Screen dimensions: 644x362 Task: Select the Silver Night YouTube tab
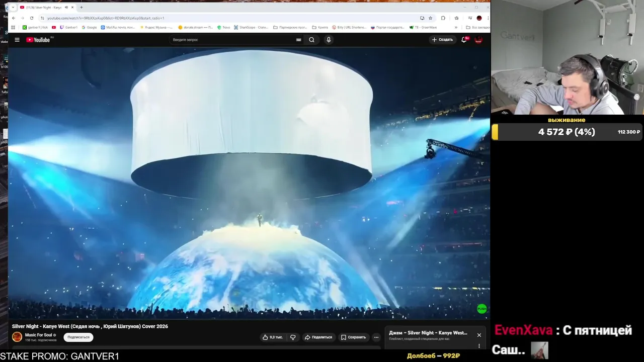(47, 8)
